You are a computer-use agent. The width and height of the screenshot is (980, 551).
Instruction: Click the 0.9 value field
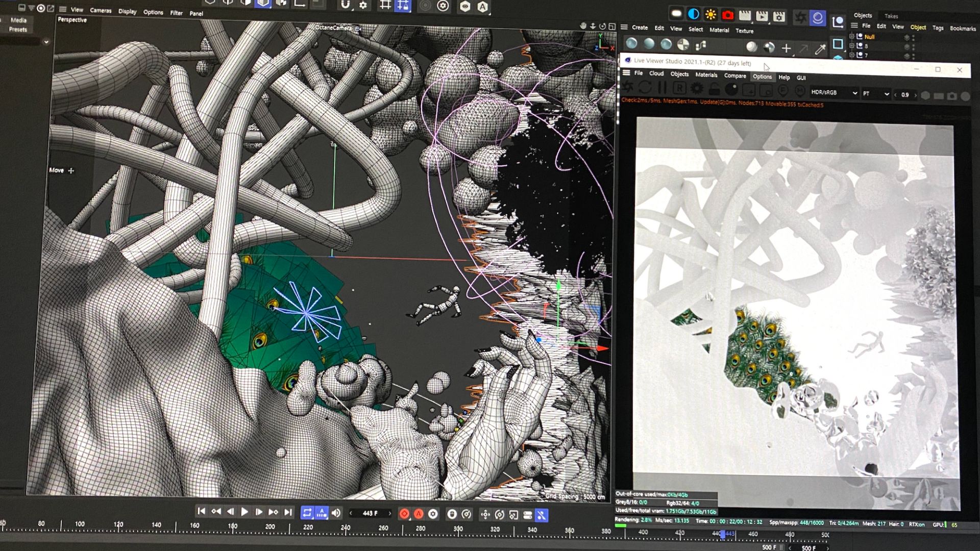[x=905, y=95]
